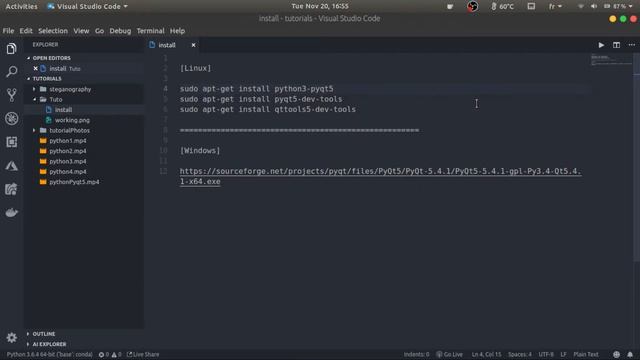Start Live Share from status bar
Screen dimensions: 640x360
point(143,354)
